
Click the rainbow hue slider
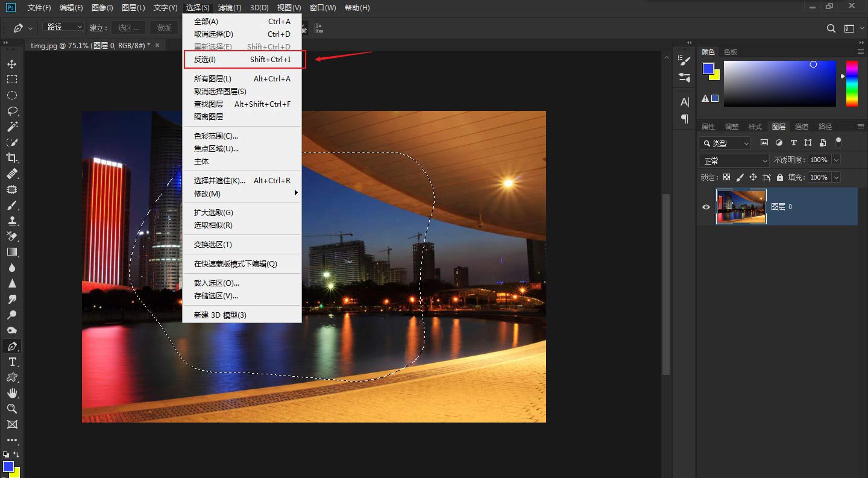(x=852, y=84)
